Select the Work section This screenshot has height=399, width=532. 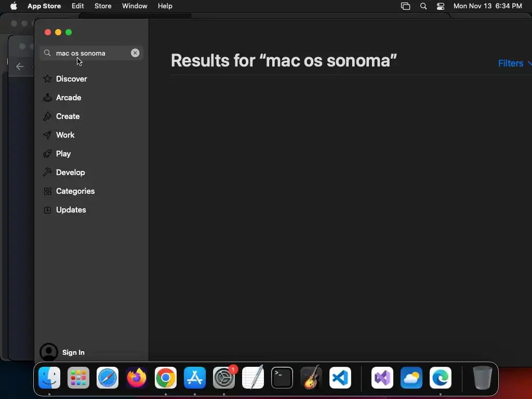(x=65, y=135)
